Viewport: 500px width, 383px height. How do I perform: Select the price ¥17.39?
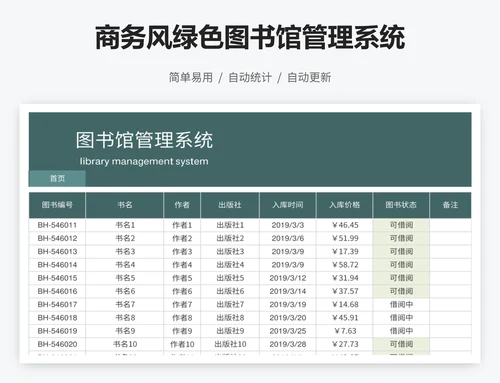pos(345,252)
